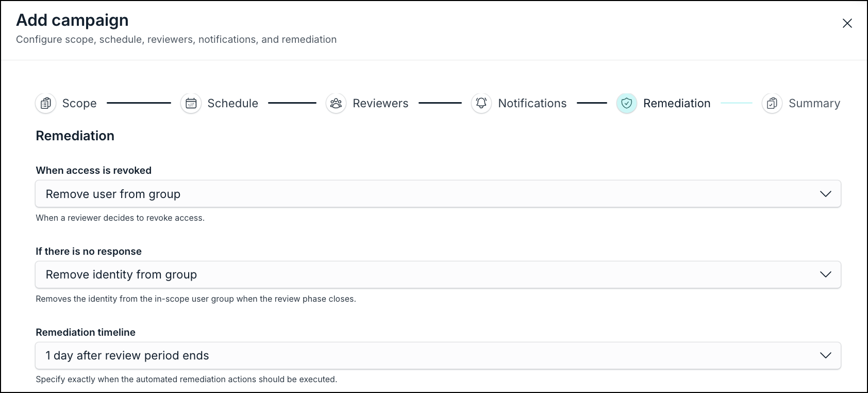Click the 'Remediation' section heading
This screenshot has width=868, height=393.
point(75,136)
